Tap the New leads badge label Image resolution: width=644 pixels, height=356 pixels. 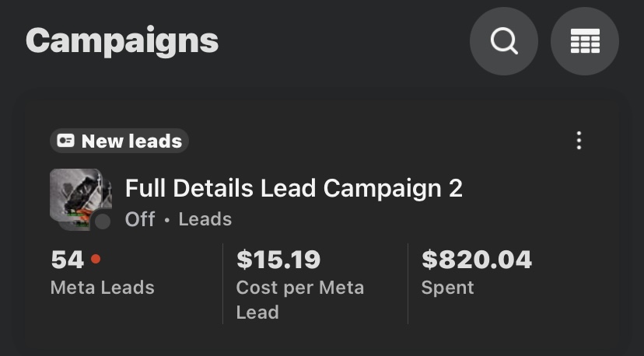tap(131, 141)
